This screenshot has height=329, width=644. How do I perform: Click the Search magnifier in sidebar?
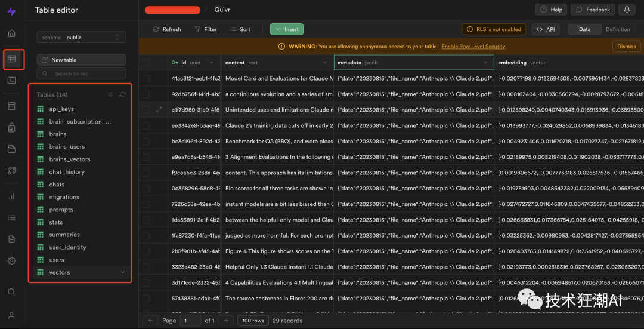(x=11, y=291)
